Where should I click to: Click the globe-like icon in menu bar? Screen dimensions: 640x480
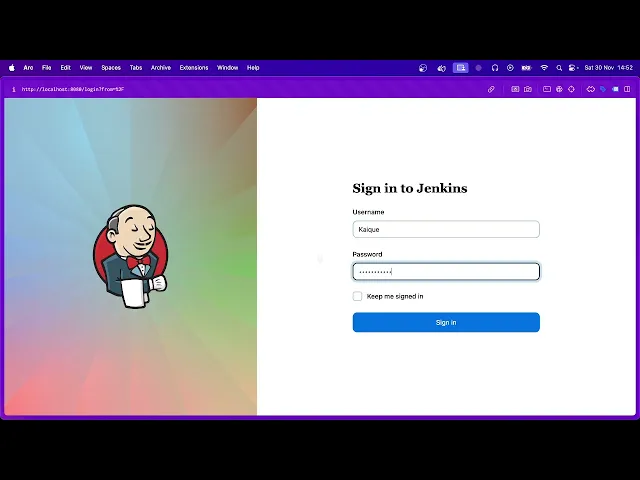(x=423, y=68)
